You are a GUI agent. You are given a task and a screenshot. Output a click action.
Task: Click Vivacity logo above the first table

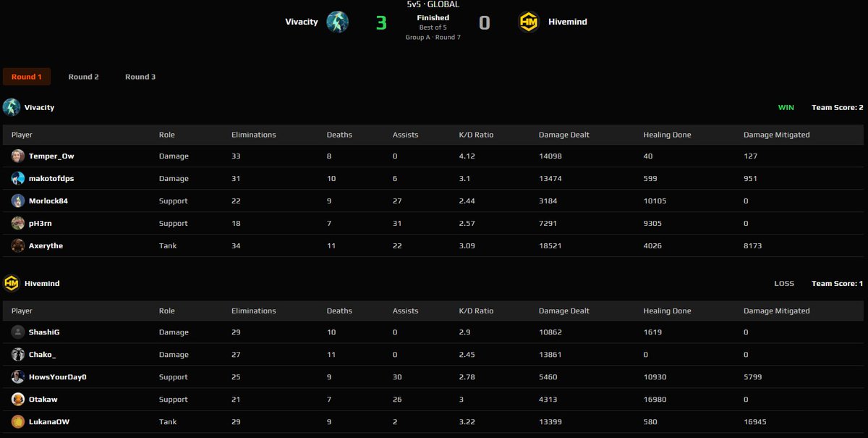coord(12,107)
